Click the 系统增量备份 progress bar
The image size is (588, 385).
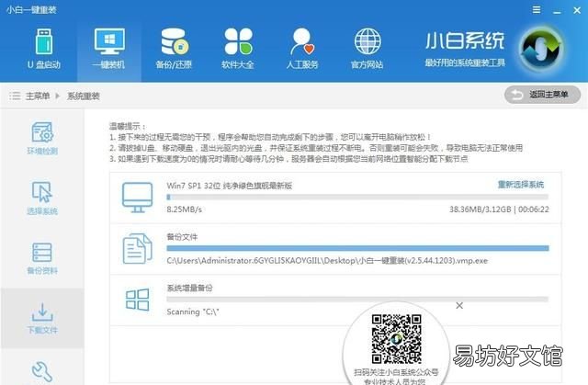coord(357,300)
